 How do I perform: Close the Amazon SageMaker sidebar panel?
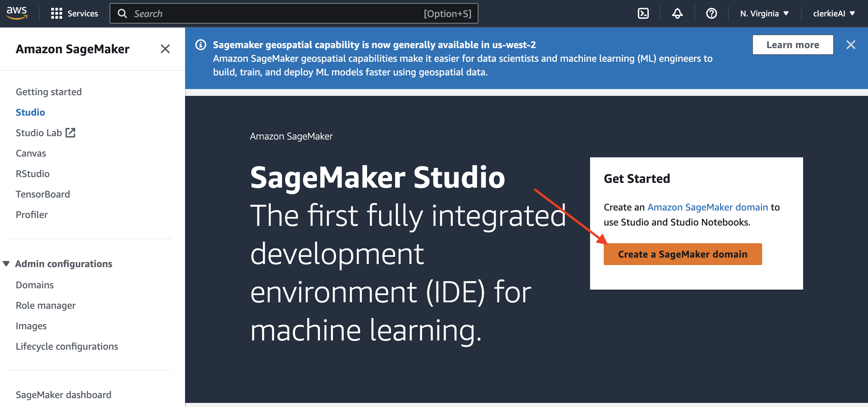[x=165, y=49]
